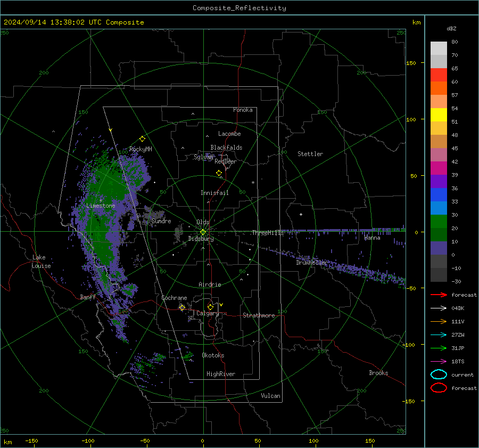Click the 'Ponoka' map label
479x448 pixels.
click(x=243, y=110)
